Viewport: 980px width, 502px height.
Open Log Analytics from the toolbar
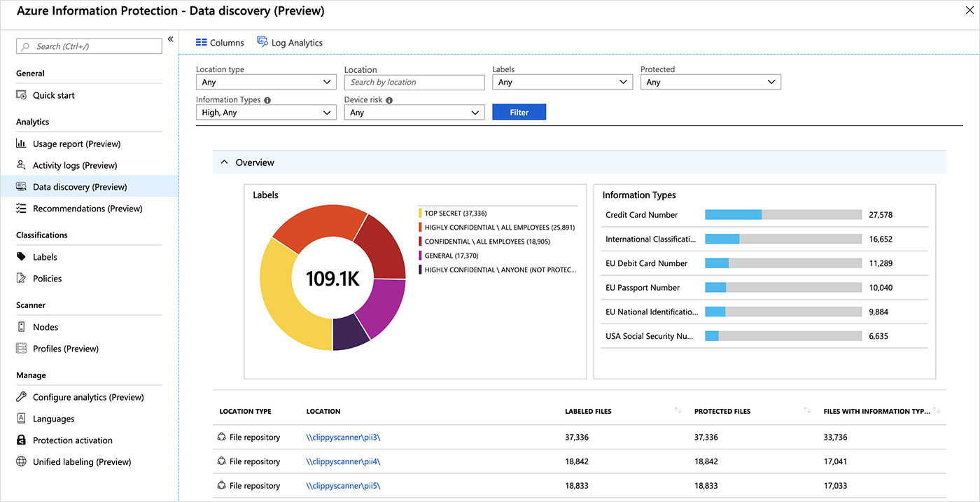[x=290, y=42]
